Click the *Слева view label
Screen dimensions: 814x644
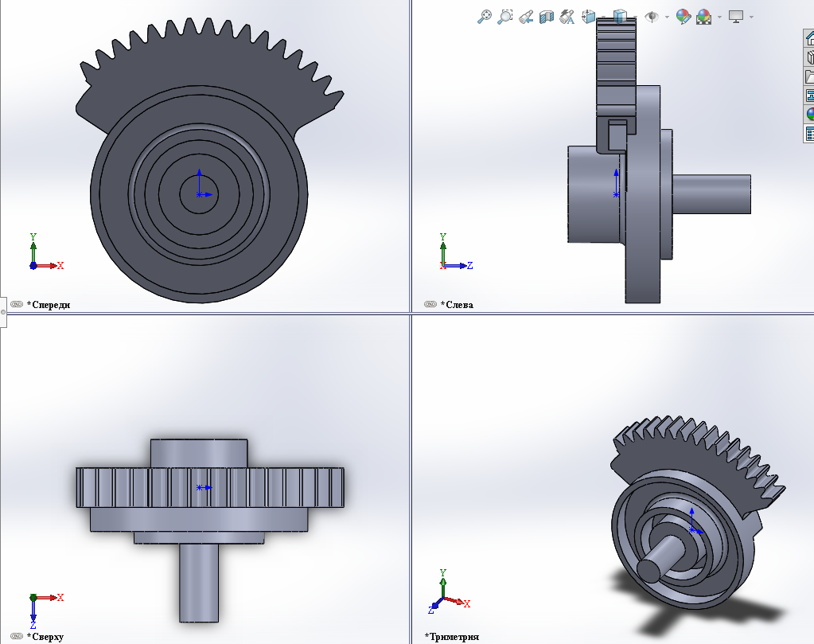[x=457, y=305]
